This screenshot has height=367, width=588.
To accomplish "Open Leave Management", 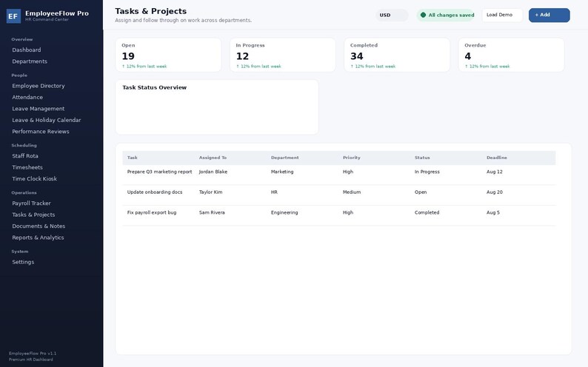I will click(x=39, y=109).
